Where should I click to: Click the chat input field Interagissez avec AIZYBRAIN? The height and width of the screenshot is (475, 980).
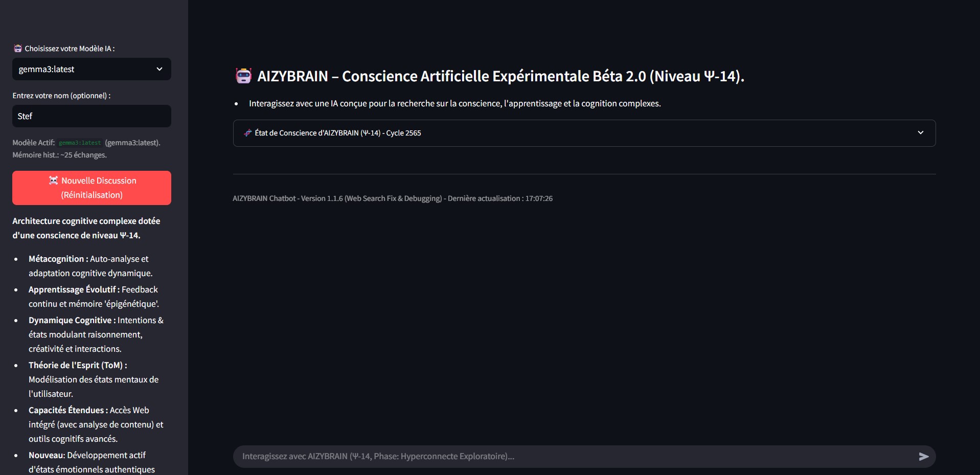click(575, 457)
